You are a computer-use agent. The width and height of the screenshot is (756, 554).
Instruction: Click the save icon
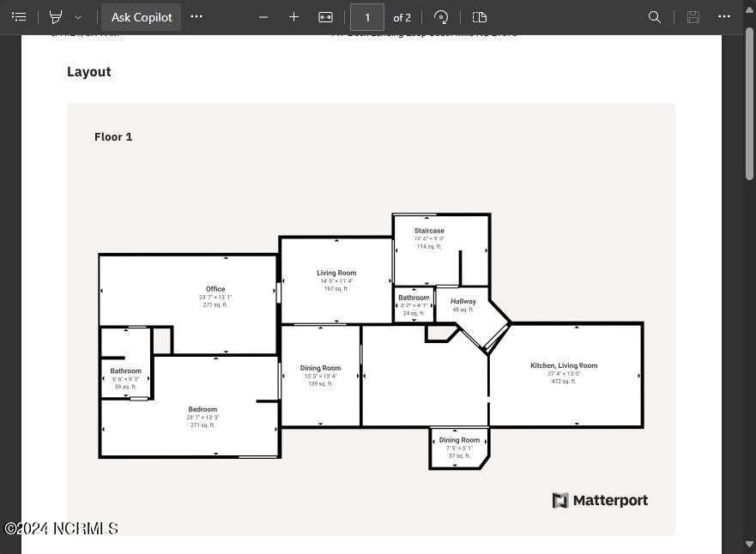(693, 17)
